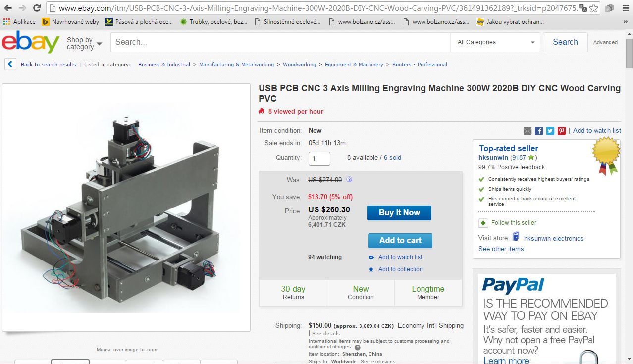The image size is (633, 364).
Task: Share listing via email envelope icon
Action: 527,131
